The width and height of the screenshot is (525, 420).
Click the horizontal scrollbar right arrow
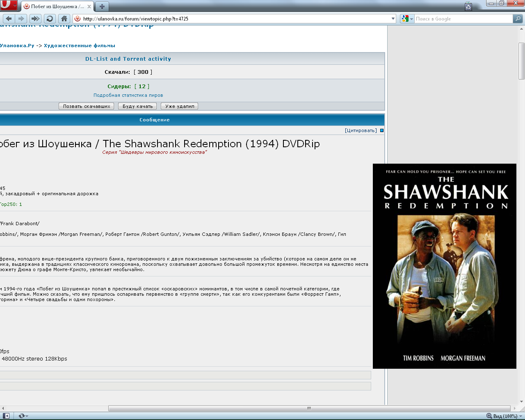click(515, 408)
